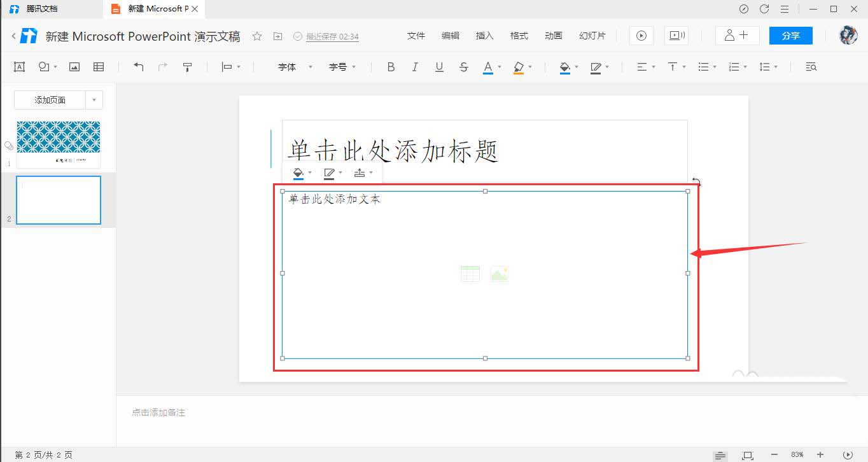
Task: Open the add page dropdown arrow
Action: 94,100
